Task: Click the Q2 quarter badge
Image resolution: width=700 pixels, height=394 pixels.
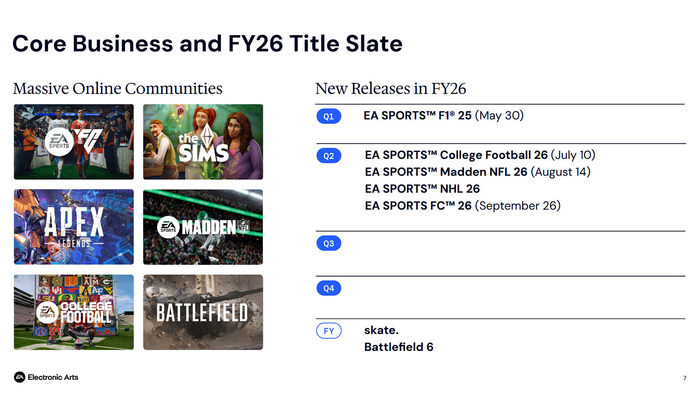Action: [x=329, y=156]
